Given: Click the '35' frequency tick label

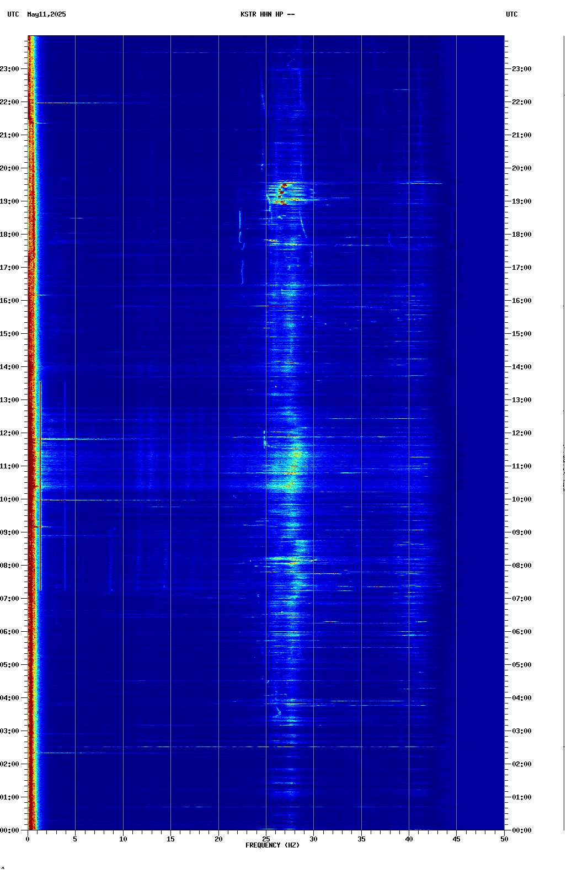Looking at the screenshot, I should [x=361, y=839].
